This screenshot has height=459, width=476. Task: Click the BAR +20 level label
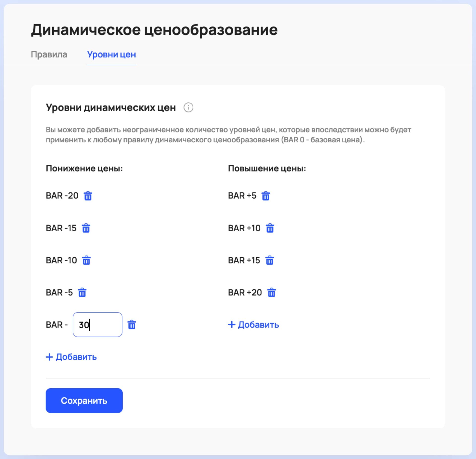pyautogui.click(x=245, y=293)
